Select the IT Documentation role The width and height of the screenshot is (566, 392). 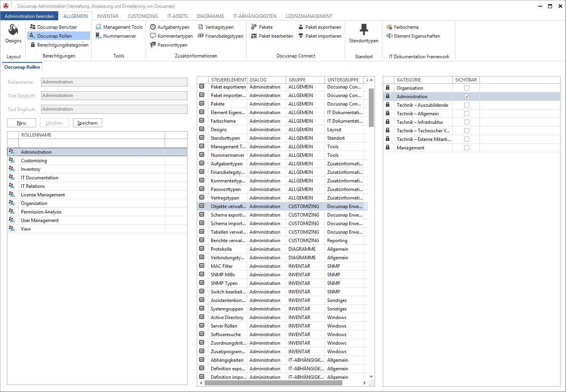pos(97,177)
